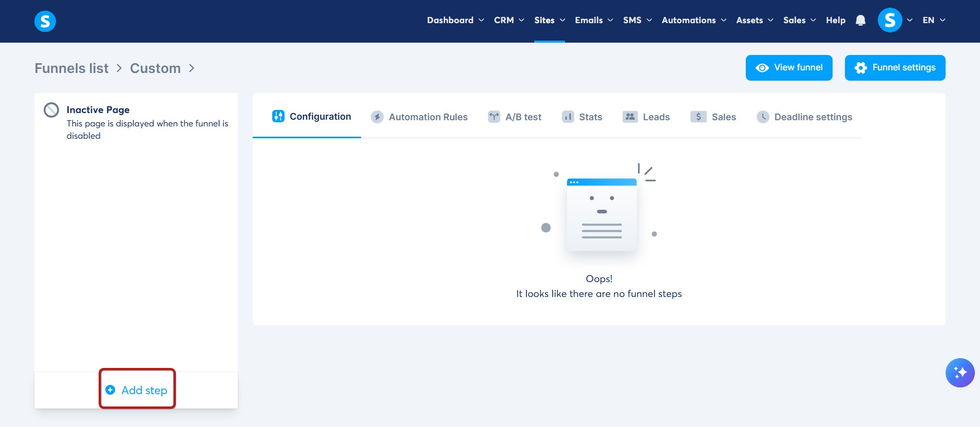980x427 pixels.
Task: Open Funnel settings
Action: [895, 68]
